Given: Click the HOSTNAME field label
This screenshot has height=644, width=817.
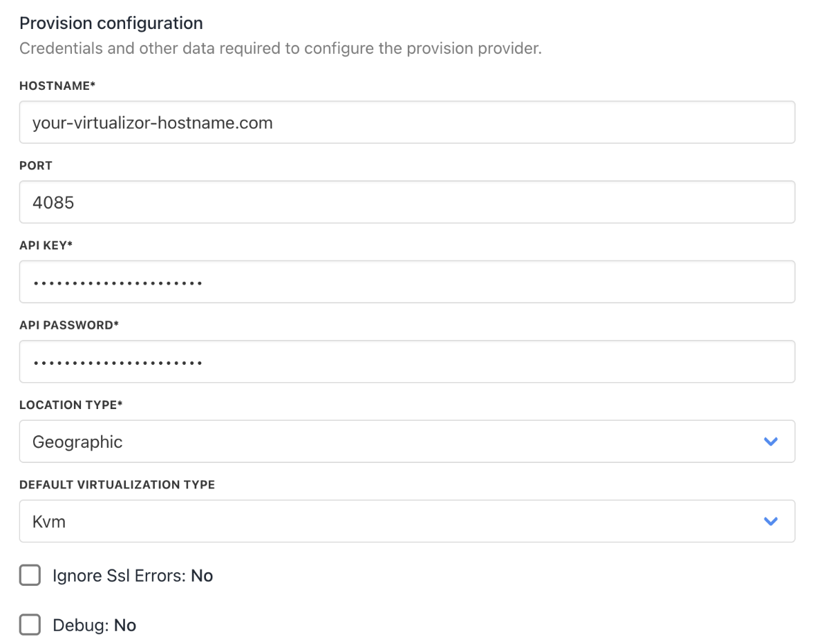Looking at the screenshot, I should [x=57, y=86].
